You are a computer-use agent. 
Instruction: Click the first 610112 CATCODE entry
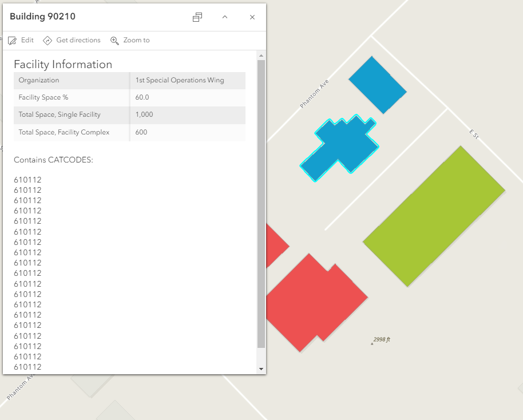click(x=27, y=179)
